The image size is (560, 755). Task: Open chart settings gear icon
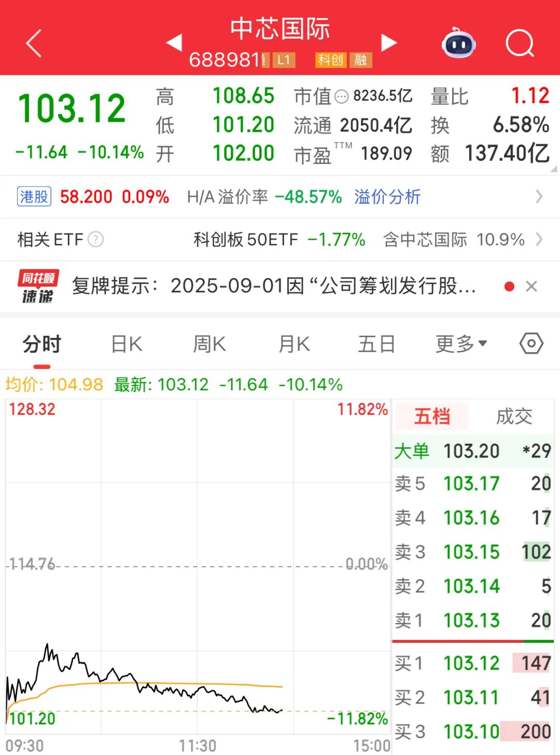pyautogui.click(x=531, y=343)
